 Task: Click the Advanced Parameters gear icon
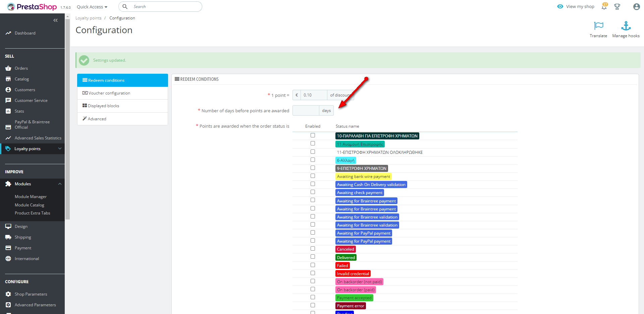8,305
